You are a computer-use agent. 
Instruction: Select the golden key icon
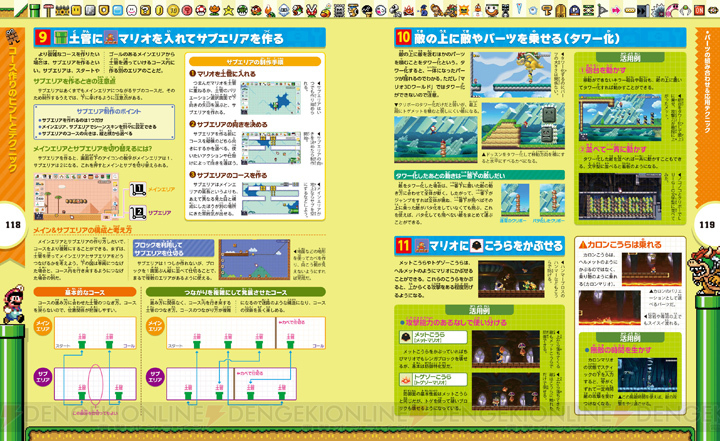(547, 10)
